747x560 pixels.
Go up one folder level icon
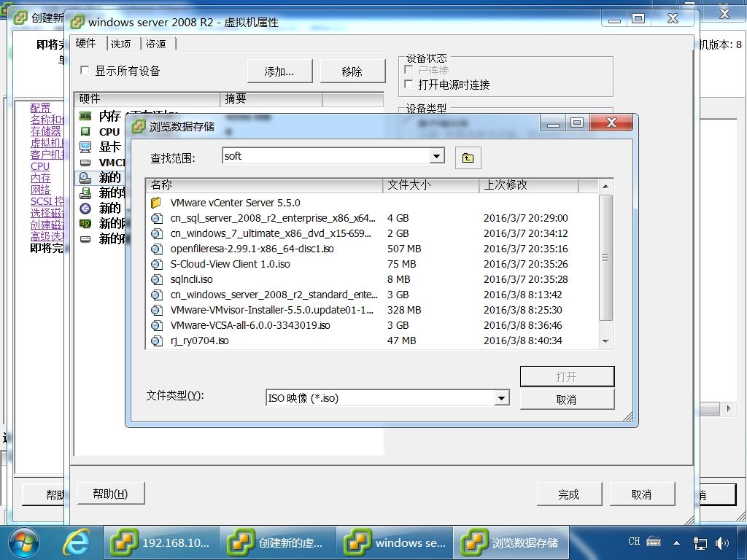click(x=468, y=158)
